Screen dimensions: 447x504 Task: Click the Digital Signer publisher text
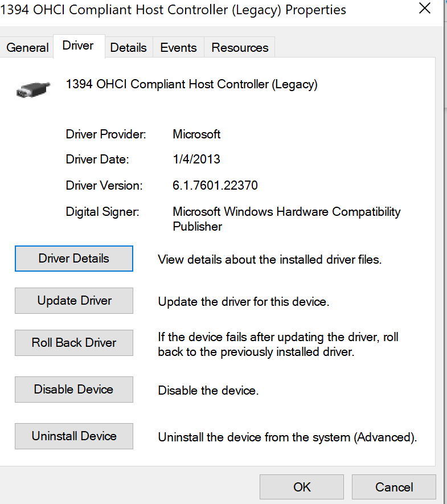tap(286, 219)
